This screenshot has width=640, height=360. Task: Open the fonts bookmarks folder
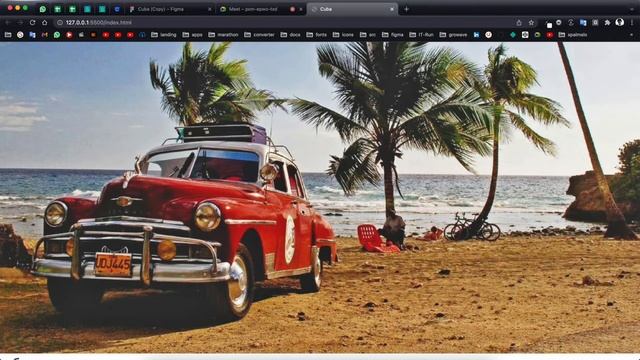[317, 35]
